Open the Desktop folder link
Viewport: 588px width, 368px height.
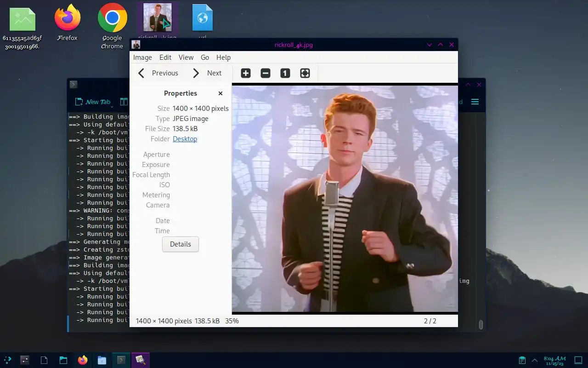click(185, 139)
